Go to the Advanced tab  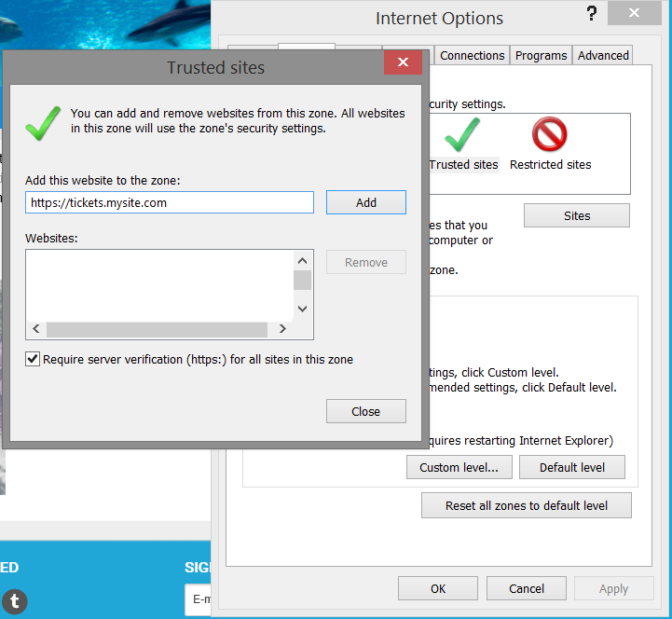(x=603, y=55)
